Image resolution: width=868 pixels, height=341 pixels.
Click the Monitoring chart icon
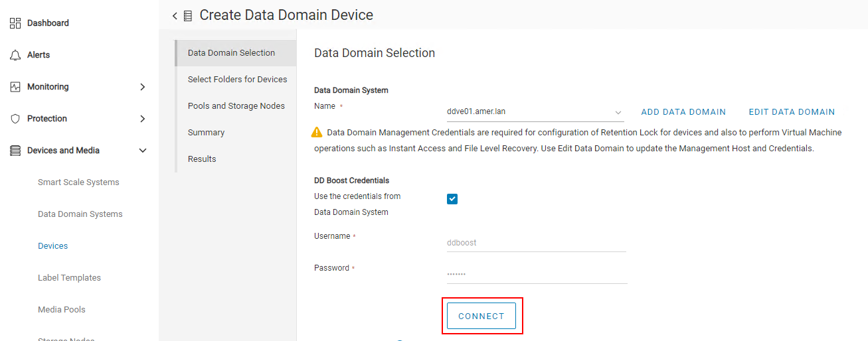pos(15,87)
